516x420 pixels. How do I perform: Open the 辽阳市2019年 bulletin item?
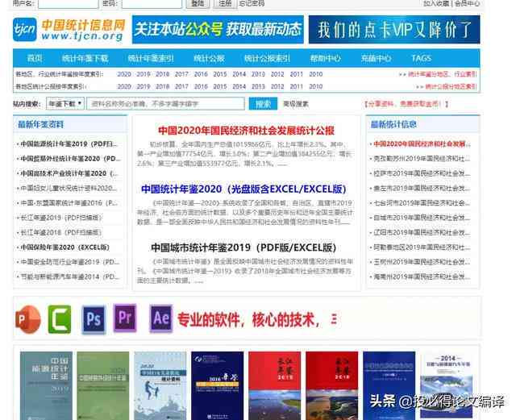click(x=421, y=232)
